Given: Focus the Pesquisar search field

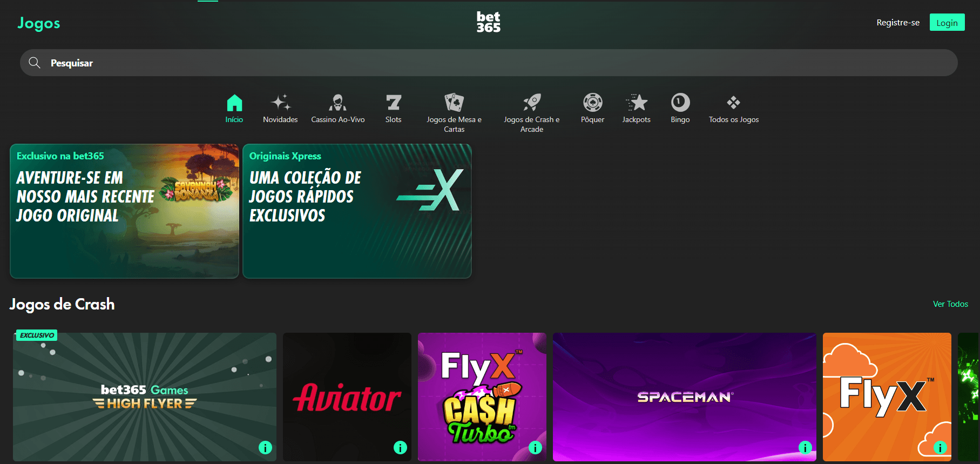Looking at the screenshot, I should 489,63.
